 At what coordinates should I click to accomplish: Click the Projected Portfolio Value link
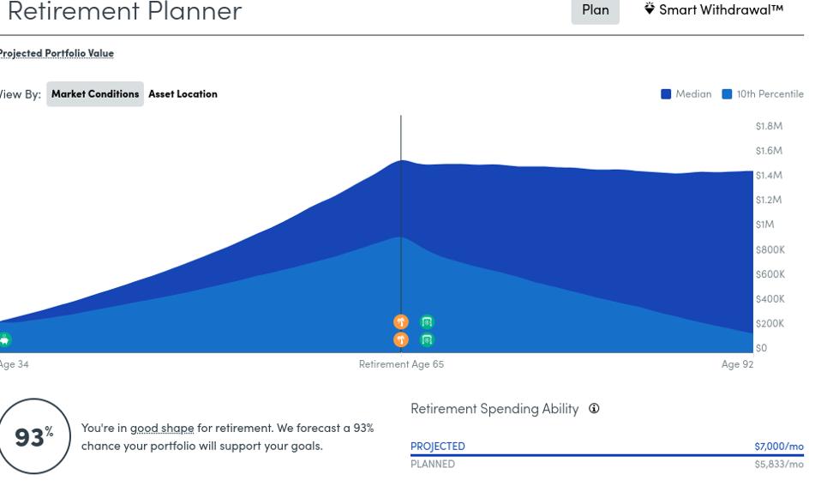[x=57, y=53]
